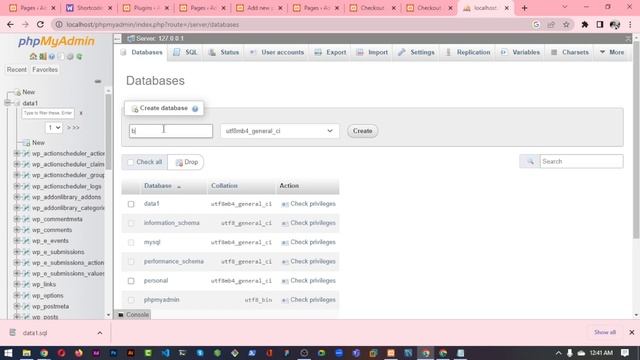Image resolution: width=640 pixels, height=360 pixels.
Task: Select the data1 database checkbox
Action: [x=131, y=204]
